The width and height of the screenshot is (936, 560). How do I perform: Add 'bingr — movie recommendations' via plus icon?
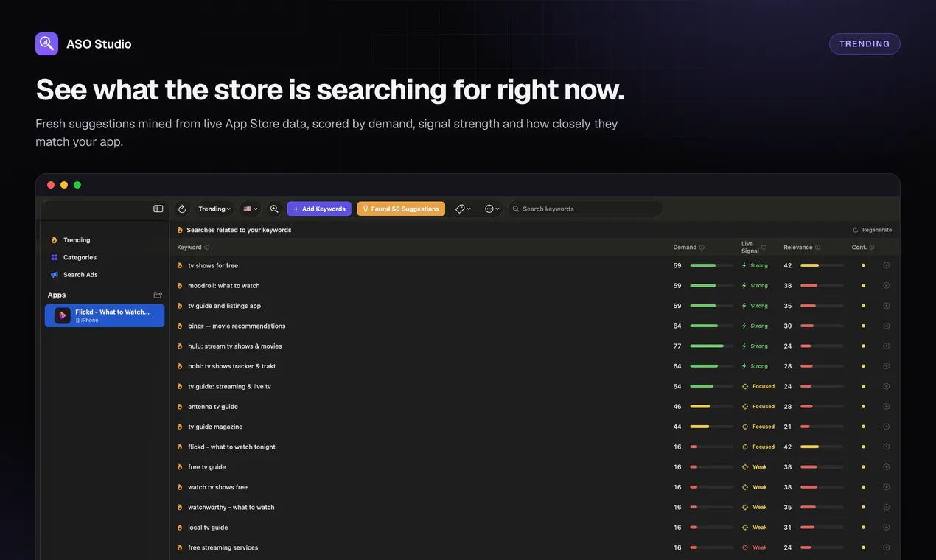(887, 326)
